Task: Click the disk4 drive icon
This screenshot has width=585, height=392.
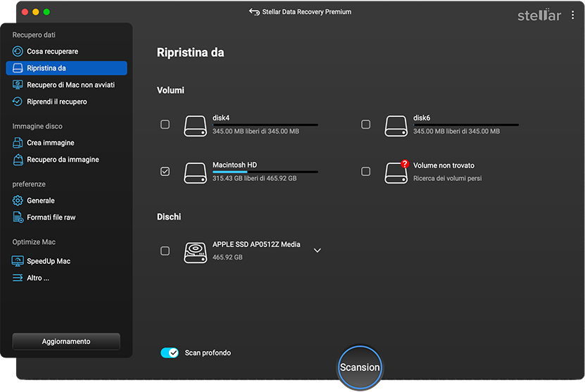Action: tap(195, 126)
